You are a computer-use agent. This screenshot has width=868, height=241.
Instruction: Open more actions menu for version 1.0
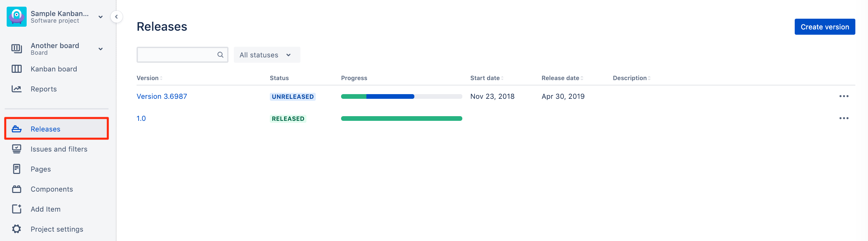pos(844,118)
